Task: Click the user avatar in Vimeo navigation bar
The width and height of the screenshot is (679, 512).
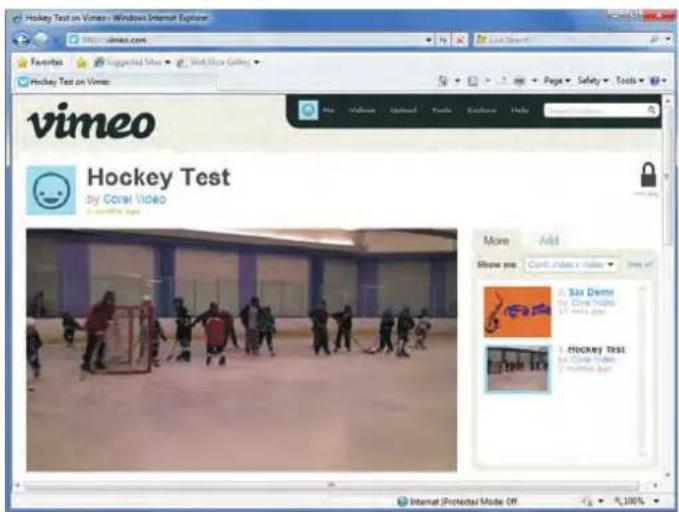Action: coord(308,110)
